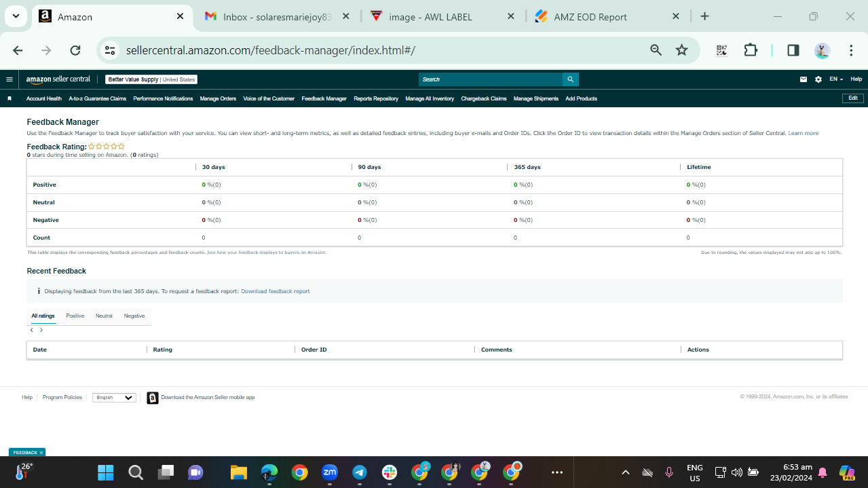Screen dimensions: 868x488
Task: Open A-to-z Guarantee Claims
Action: pyautogui.click(x=98, y=98)
